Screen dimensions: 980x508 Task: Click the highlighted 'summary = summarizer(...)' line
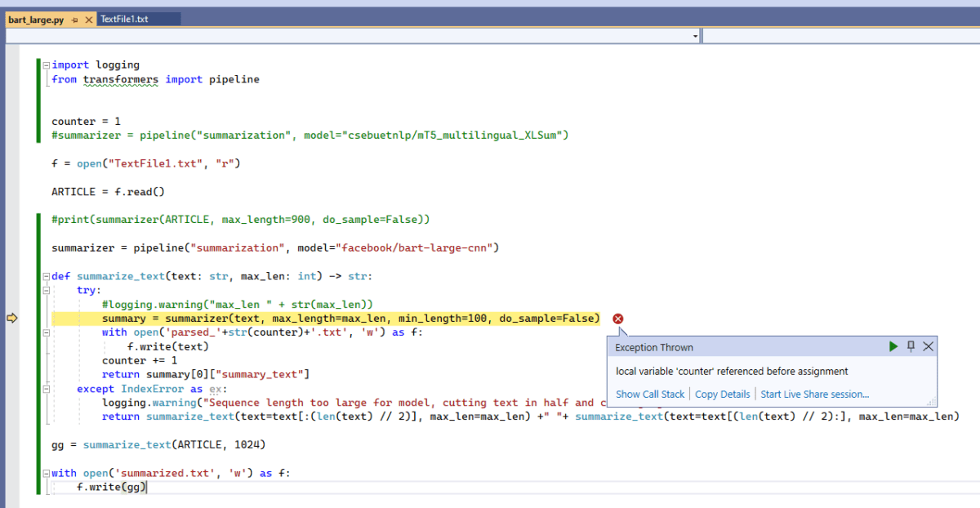(350, 319)
